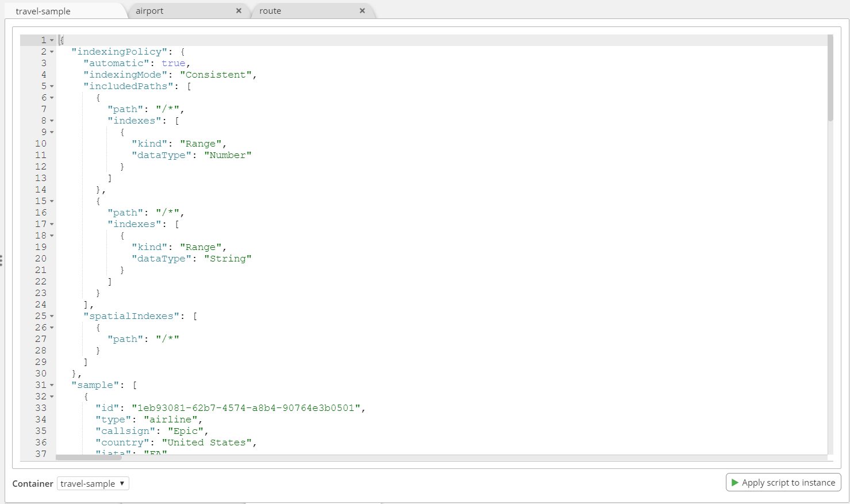The height and width of the screenshot is (504, 850).
Task: Collapse the spatialIndexes array on line 25
Action: (53, 316)
